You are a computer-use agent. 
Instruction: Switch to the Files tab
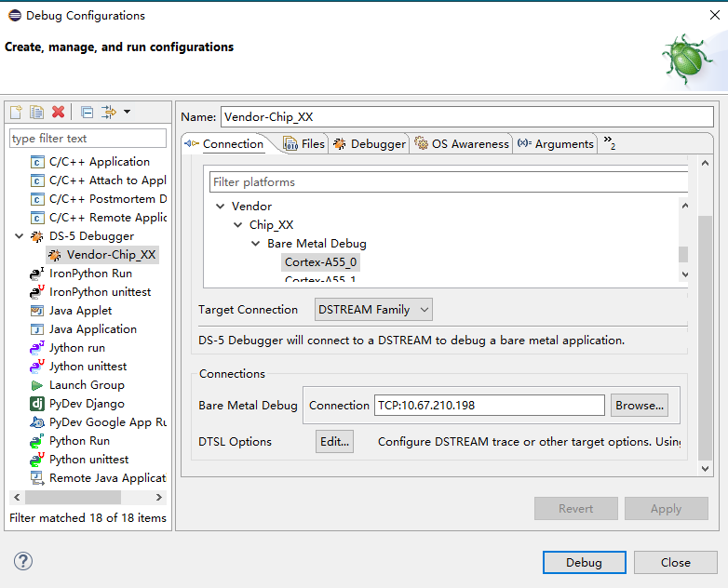pos(304,144)
